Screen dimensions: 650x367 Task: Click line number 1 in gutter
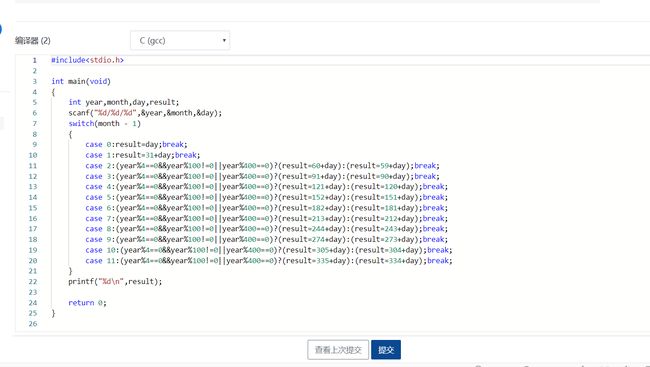pyautogui.click(x=35, y=60)
